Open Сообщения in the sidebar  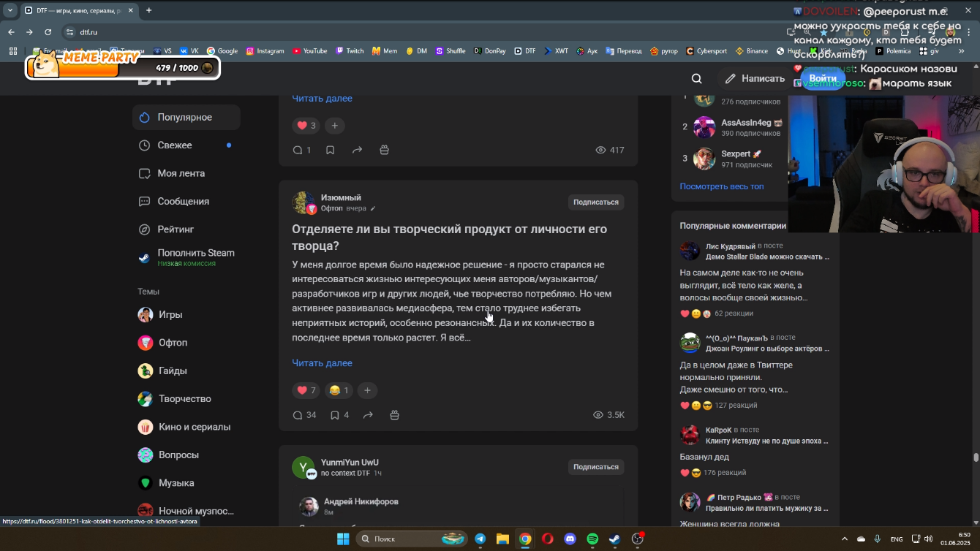click(x=186, y=201)
